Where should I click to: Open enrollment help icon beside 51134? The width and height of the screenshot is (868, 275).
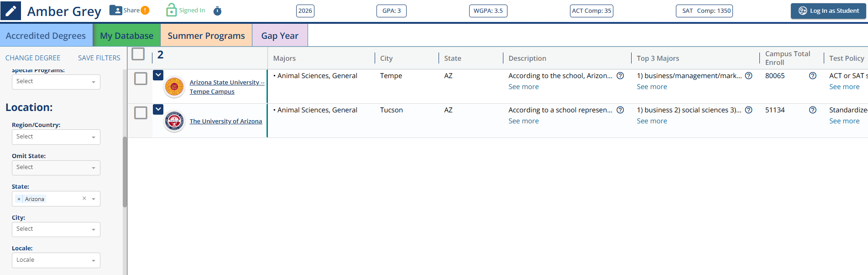point(812,110)
